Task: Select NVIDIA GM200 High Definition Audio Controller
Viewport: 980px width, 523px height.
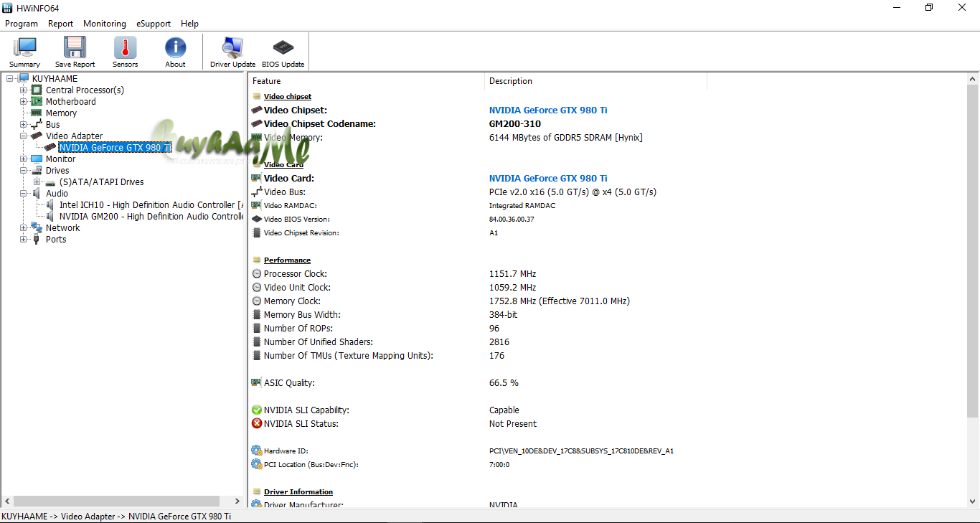Action: click(151, 216)
